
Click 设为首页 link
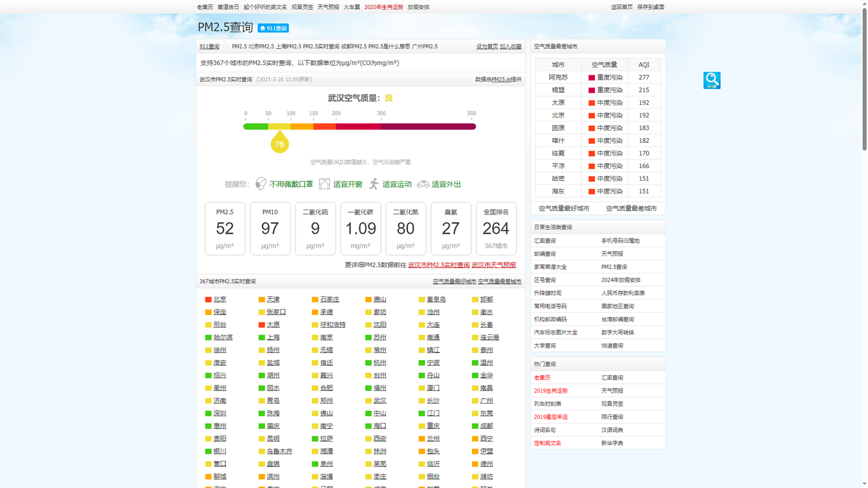click(x=487, y=46)
